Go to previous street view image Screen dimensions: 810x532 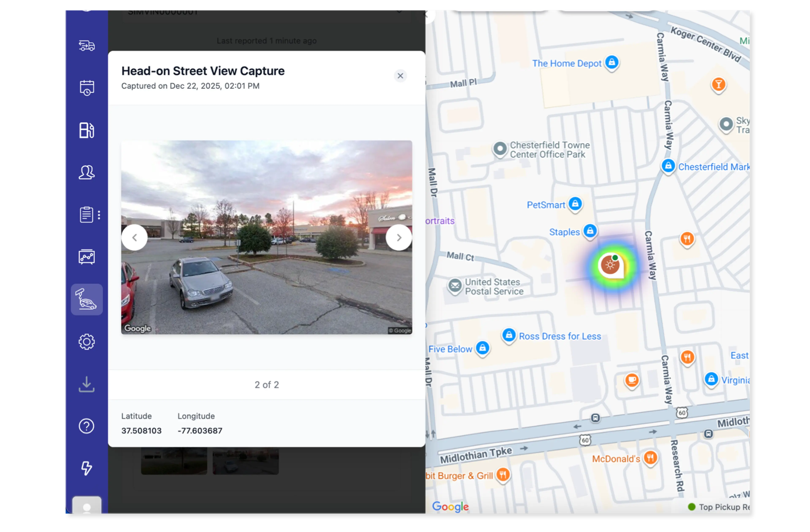(134, 238)
